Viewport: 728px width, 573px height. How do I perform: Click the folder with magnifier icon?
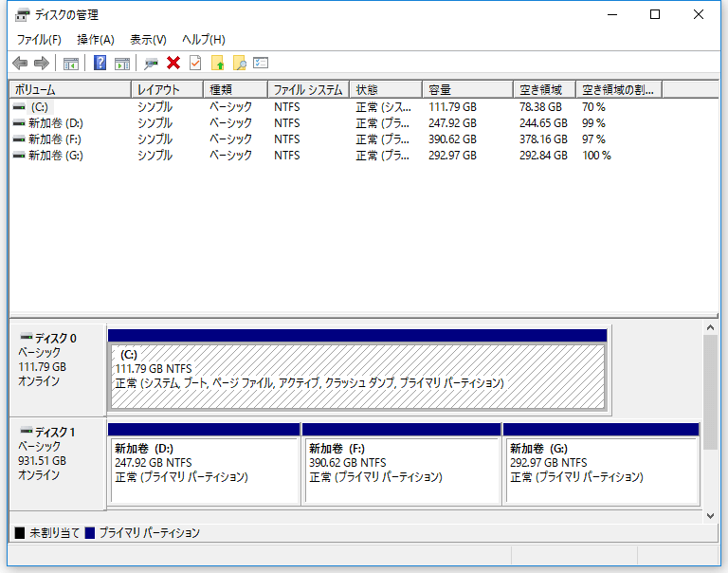[240, 63]
